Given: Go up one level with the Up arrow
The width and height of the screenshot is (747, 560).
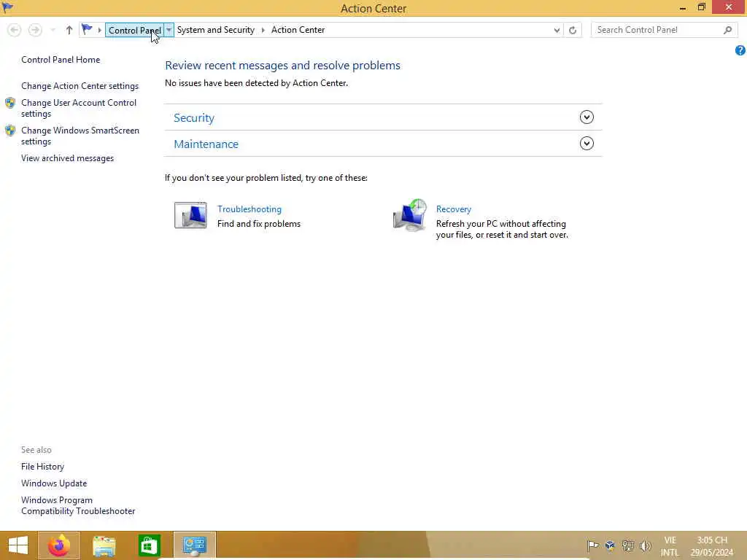Looking at the screenshot, I should 69,30.
